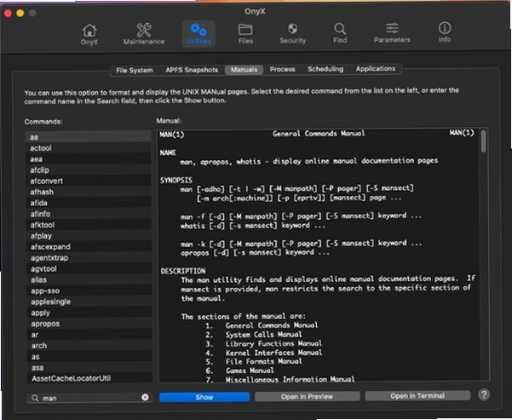The height and width of the screenshot is (420, 512).
Task: Switch to the Scheduling tab
Action: [325, 69]
